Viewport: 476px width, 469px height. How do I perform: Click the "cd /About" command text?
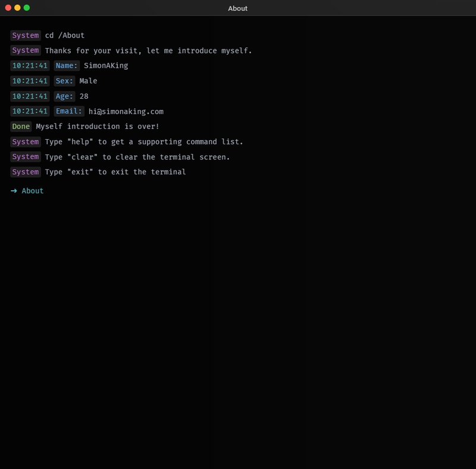tap(65, 36)
